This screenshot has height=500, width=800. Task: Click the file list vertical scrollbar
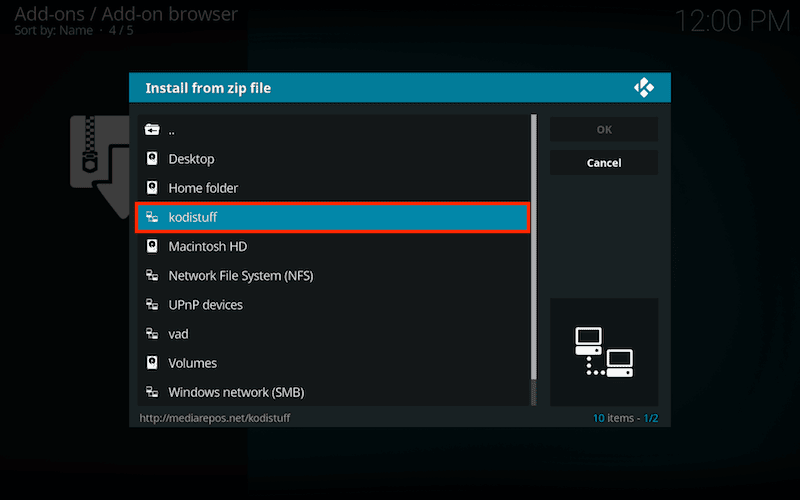tap(534, 260)
